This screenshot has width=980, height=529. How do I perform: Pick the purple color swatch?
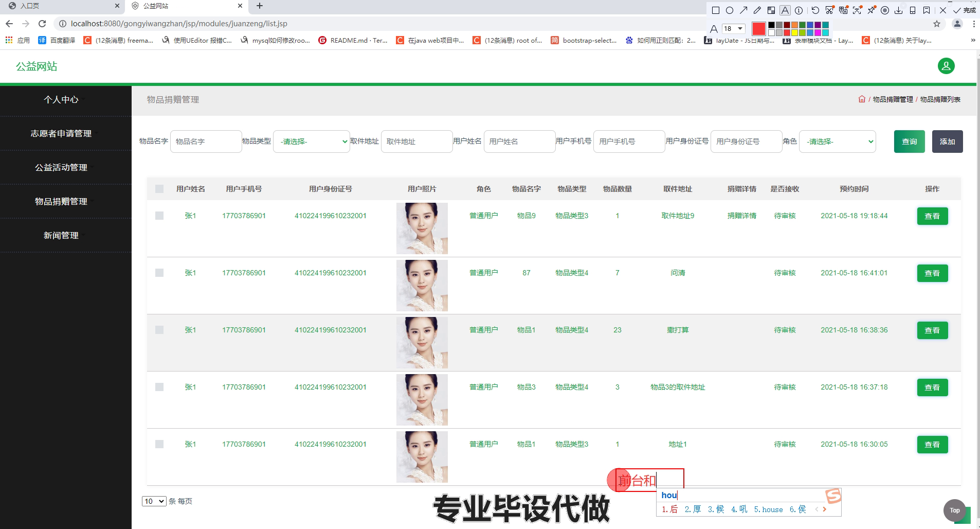pos(818,25)
